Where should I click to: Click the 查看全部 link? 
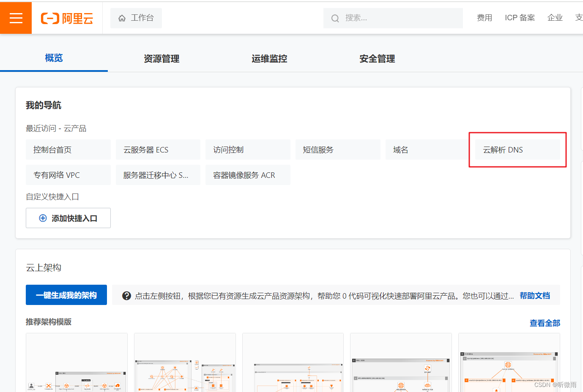[x=545, y=323]
